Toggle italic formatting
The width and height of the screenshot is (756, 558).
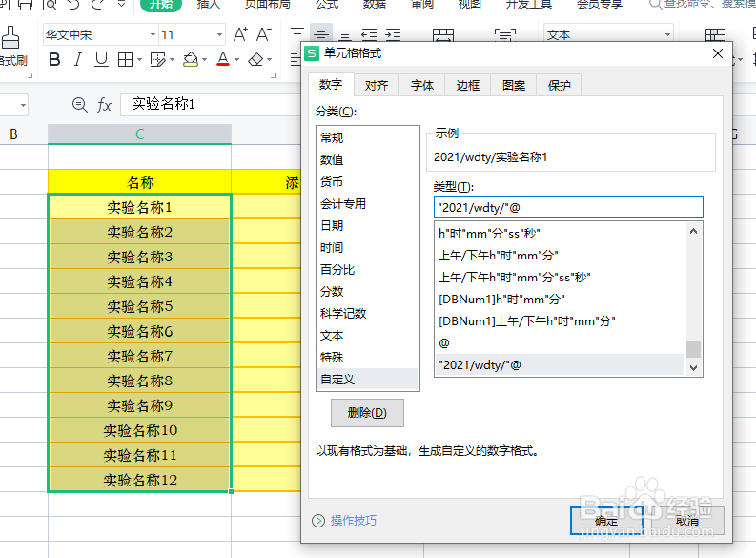[77, 60]
